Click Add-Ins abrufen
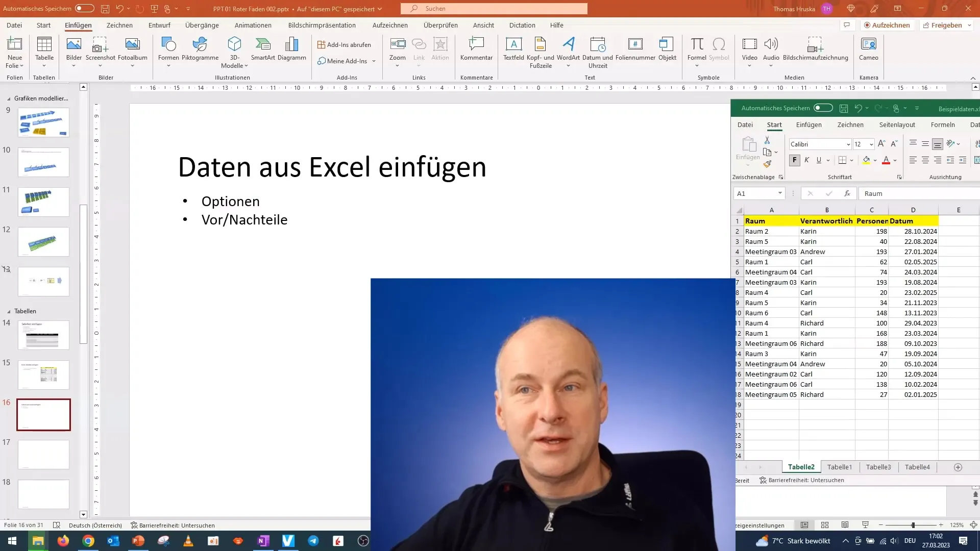 pos(344,45)
